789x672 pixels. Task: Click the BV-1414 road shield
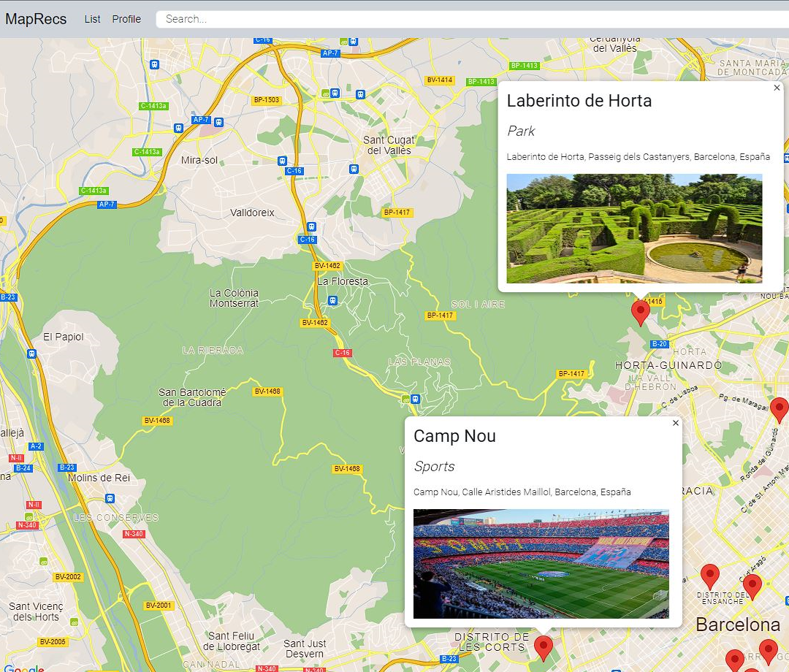click(x=439, y=80)
